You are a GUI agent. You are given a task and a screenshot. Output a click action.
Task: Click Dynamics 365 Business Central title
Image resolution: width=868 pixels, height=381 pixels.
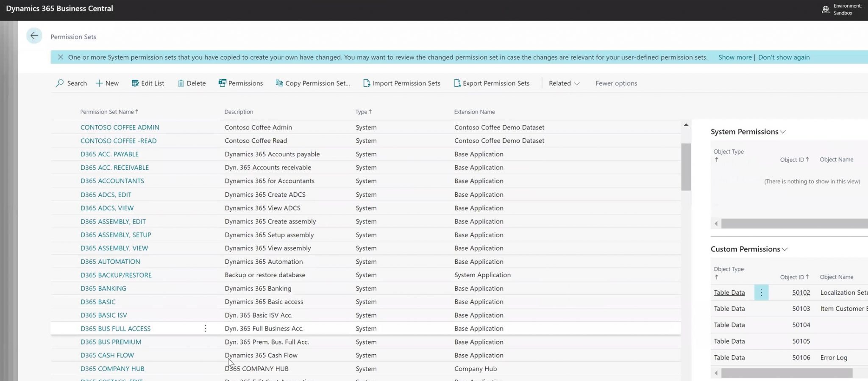[59, 8]
